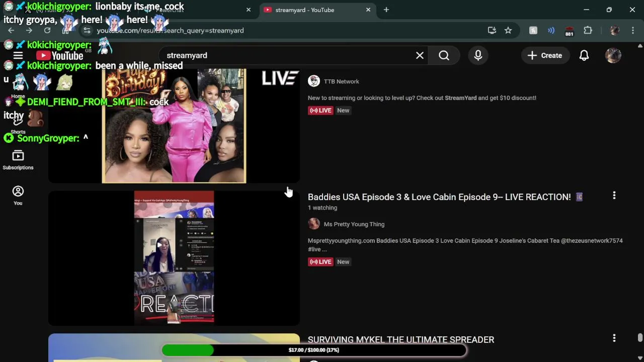Click the page vertical scrollbar

pos(640,338)
